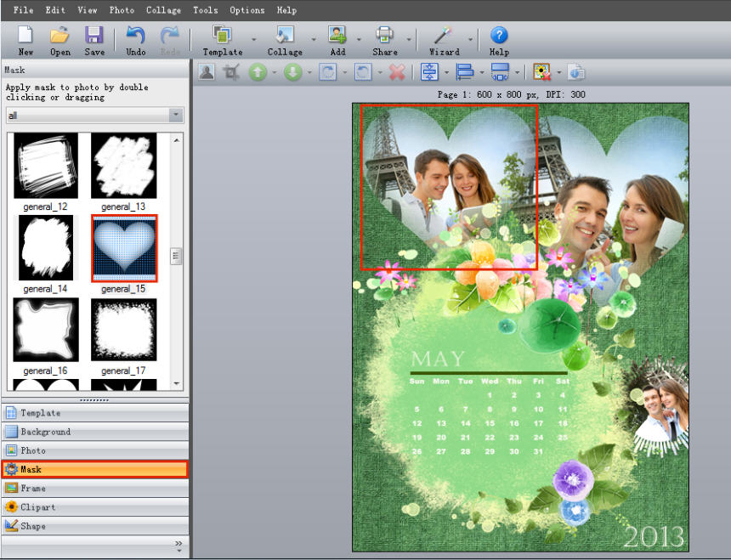This screenshot has height=560, width=731.
Task: Click the green move up arrow icon
Action: pyautogui.click(x=258, y=72)
